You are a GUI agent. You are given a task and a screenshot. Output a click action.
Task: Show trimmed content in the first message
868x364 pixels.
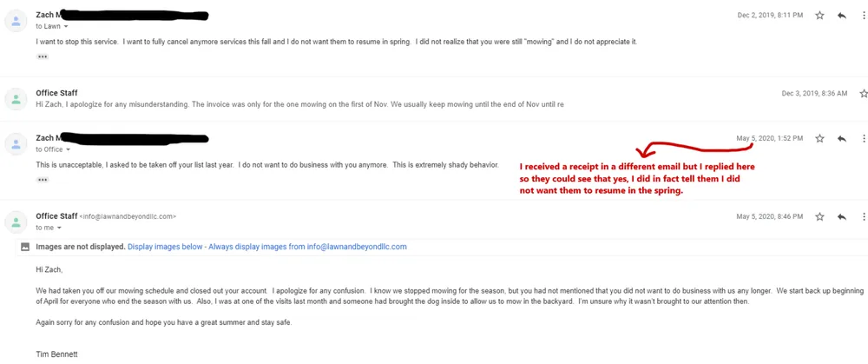click(43, 56)
